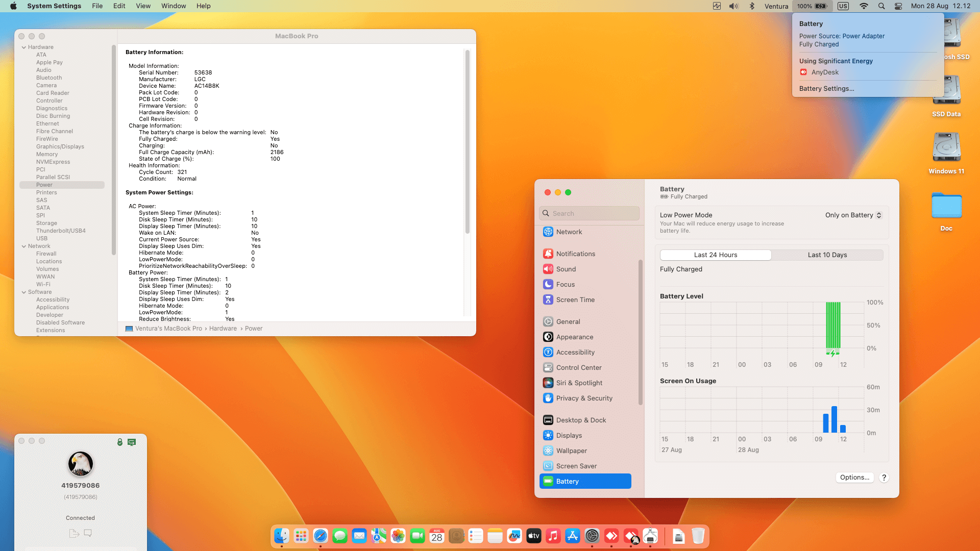Viewport: 980px width, 551px height.
Task: Select Power in the Hardware sidebar list
Action: click(43, 185)
